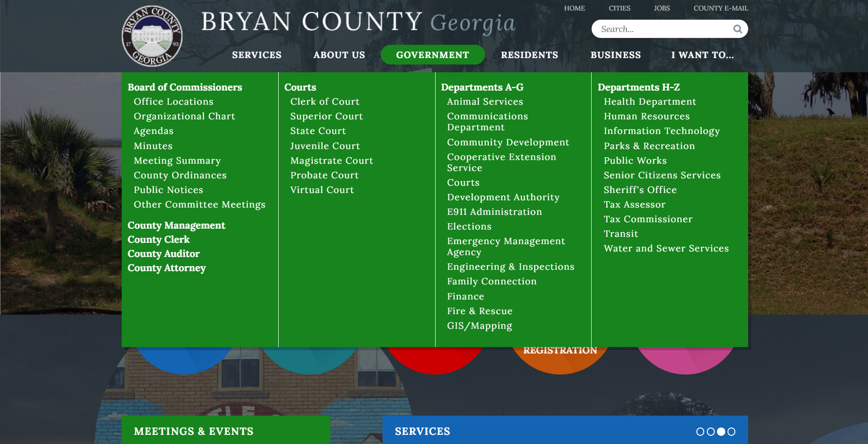Open Information Technology page
Image resolution: width=868 pixels, height=444 pixels.
662,131
